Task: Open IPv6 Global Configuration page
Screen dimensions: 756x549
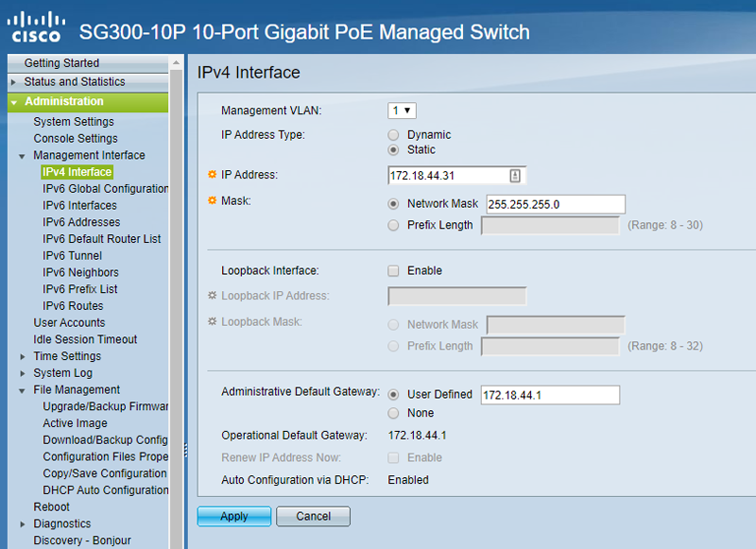Action: click(x=105, y=189)
